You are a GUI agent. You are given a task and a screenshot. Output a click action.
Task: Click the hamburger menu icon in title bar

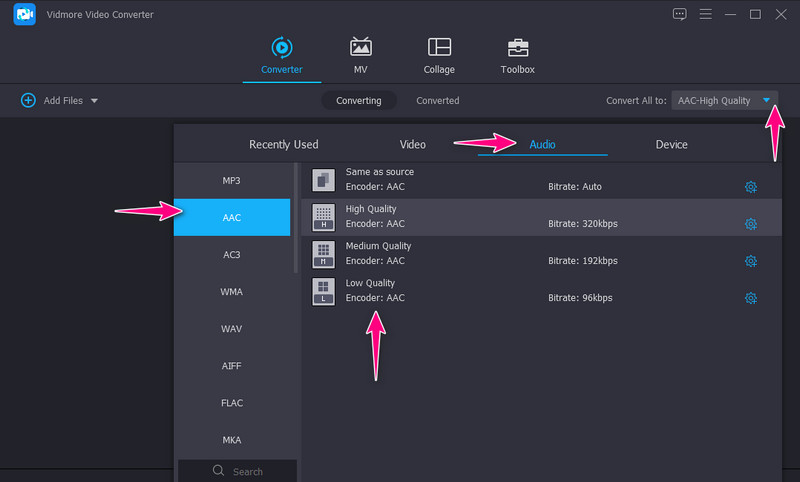705,14
